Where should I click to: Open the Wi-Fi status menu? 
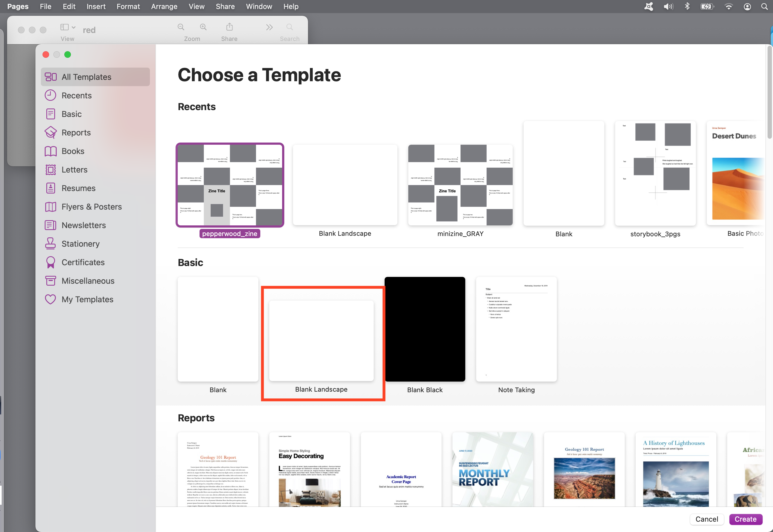(x=729, y=6)
